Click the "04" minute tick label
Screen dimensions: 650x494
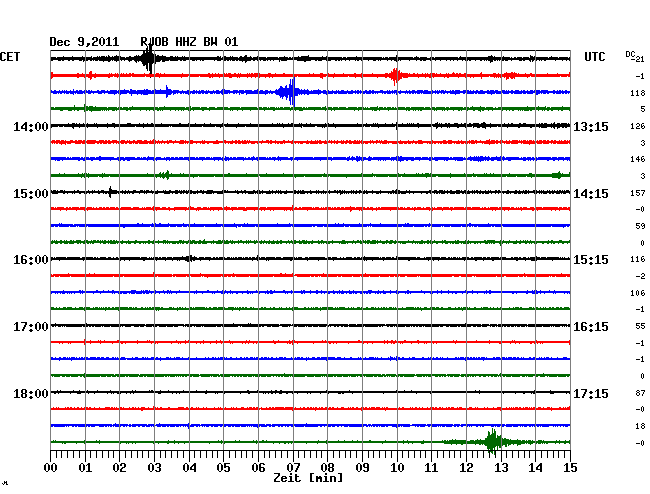point(189,468)
